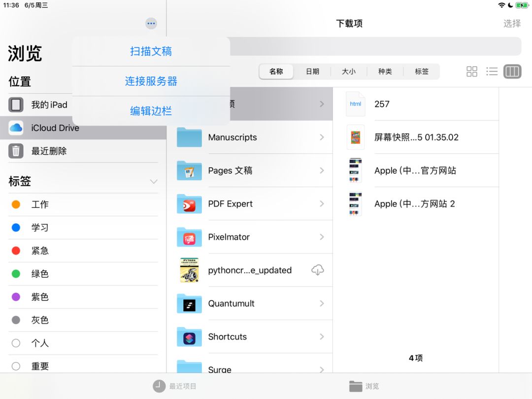Viewport: 532px width, 399px height.
Task: Collapse the 标签 section chevron
Action: 154,181
